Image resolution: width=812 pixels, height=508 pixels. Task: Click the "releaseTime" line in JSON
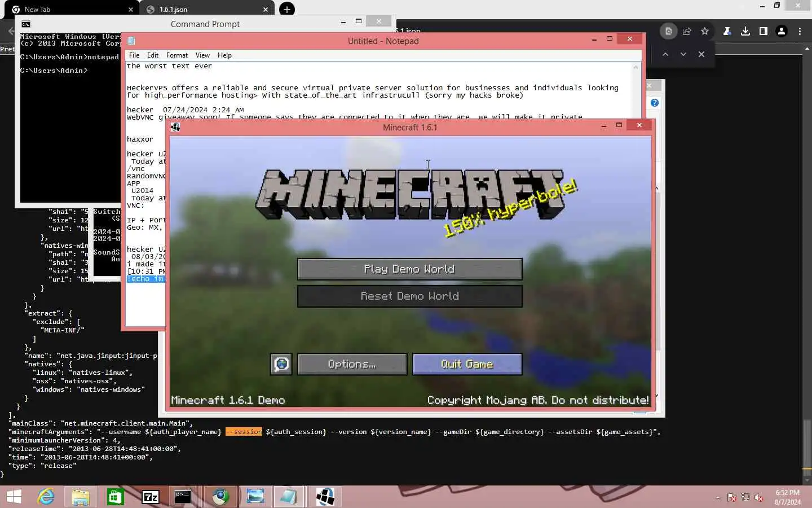click(x=94, y=449)
